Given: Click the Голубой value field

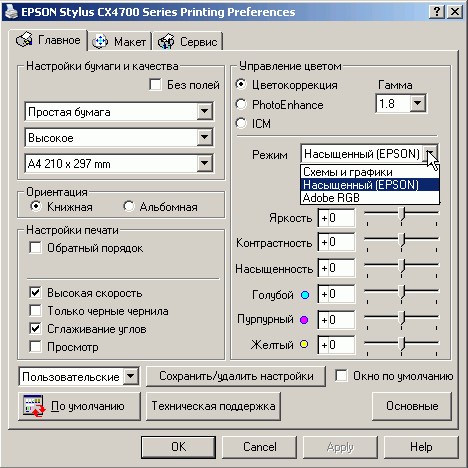Looking at the screenshot, I should pos(336,294).
